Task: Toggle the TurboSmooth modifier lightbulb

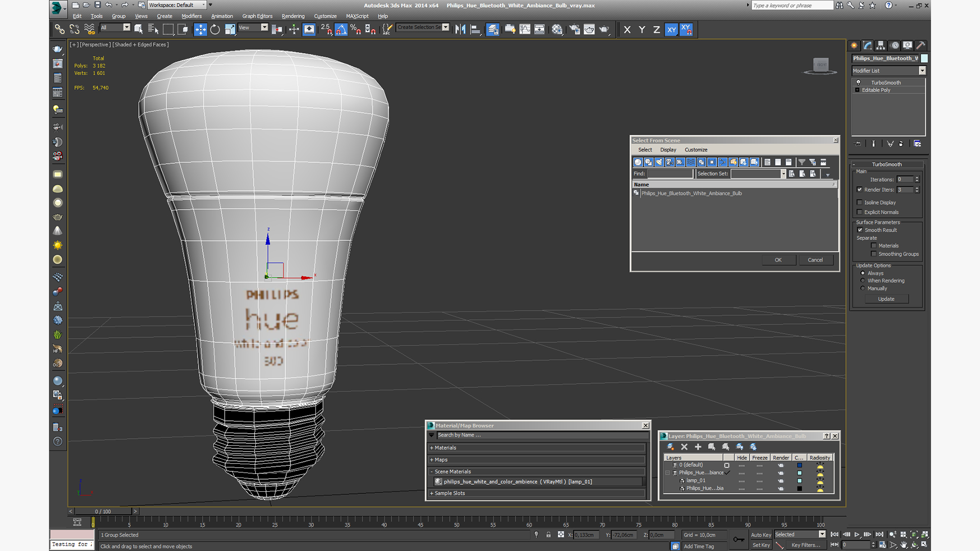Action: 858,83
